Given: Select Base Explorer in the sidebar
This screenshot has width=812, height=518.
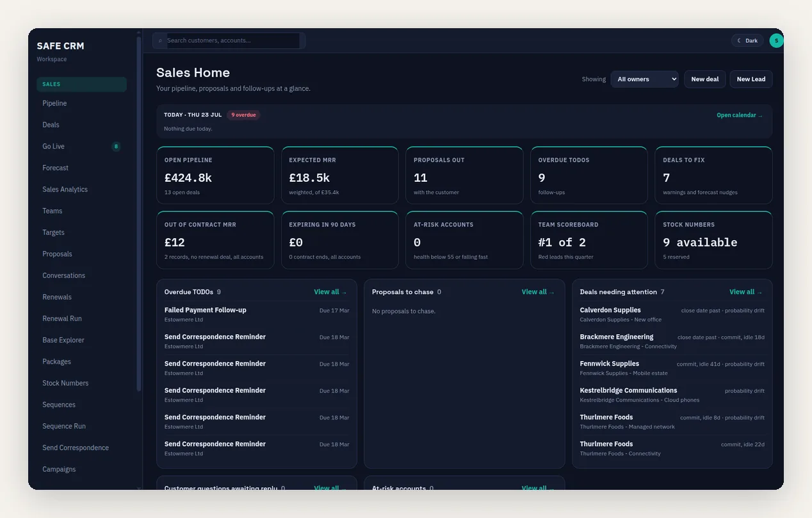Looking at the screenshot, I should click(x=81, y=340).
